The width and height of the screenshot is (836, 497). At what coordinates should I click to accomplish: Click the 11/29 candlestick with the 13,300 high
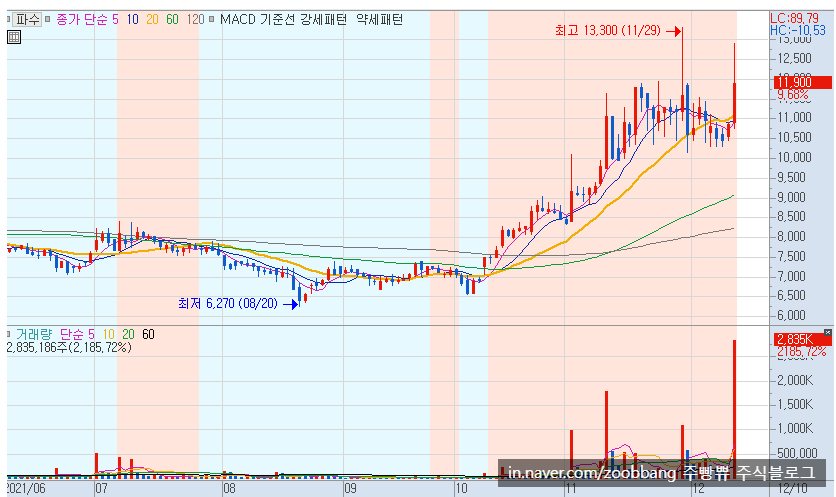682,75
